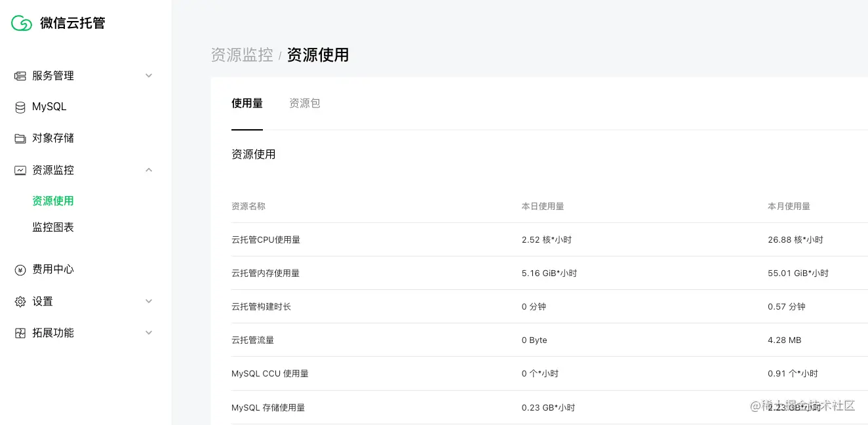Open the 资源使用 submenu item
This screenshot has height=425, width=868.
point(53,201)
